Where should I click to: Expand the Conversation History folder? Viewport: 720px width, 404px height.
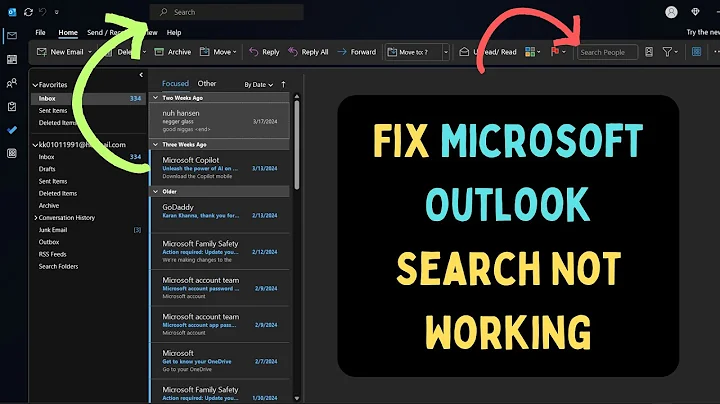tap(36, 218)
